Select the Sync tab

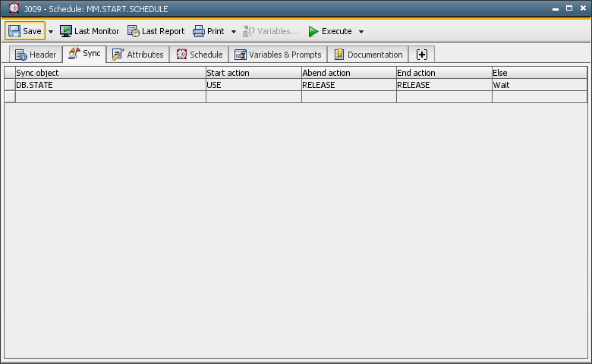84,54
